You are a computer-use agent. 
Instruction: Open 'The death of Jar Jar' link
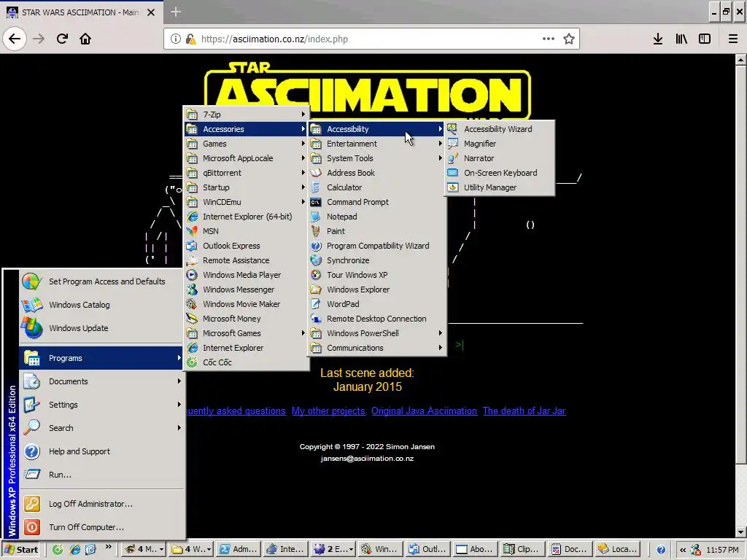click(x=524, y=411)
